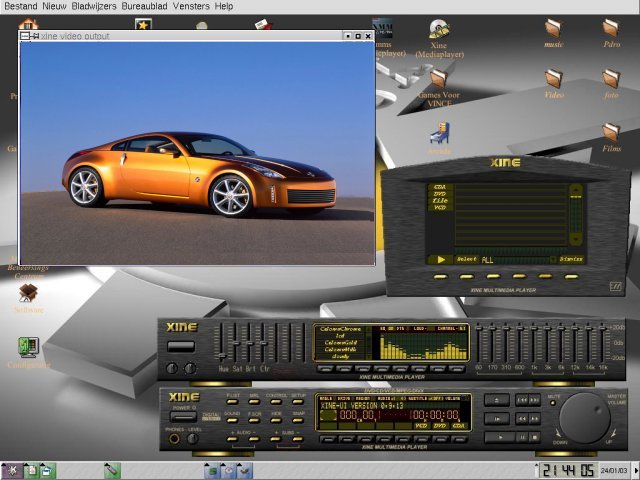The width and height of the screenshot is (640, 480).
Task: Pause playback in xine panel
Action: tap(522, 437)
